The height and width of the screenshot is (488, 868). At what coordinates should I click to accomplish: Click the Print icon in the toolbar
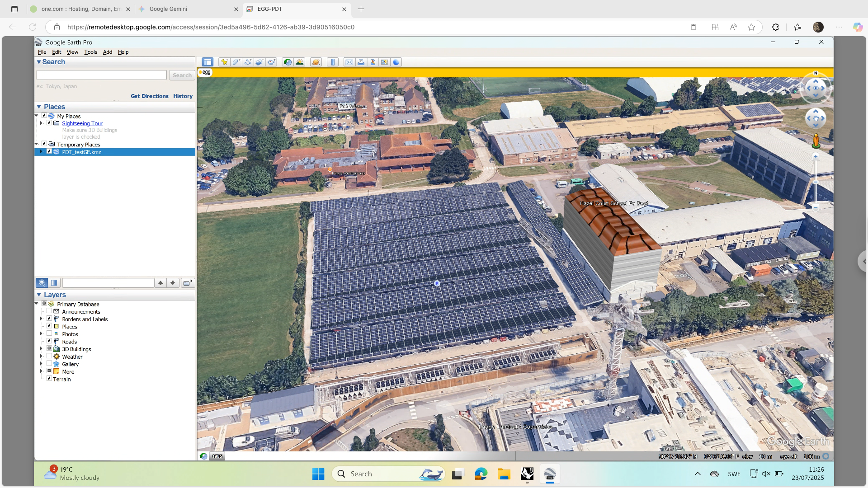point(361,62)
